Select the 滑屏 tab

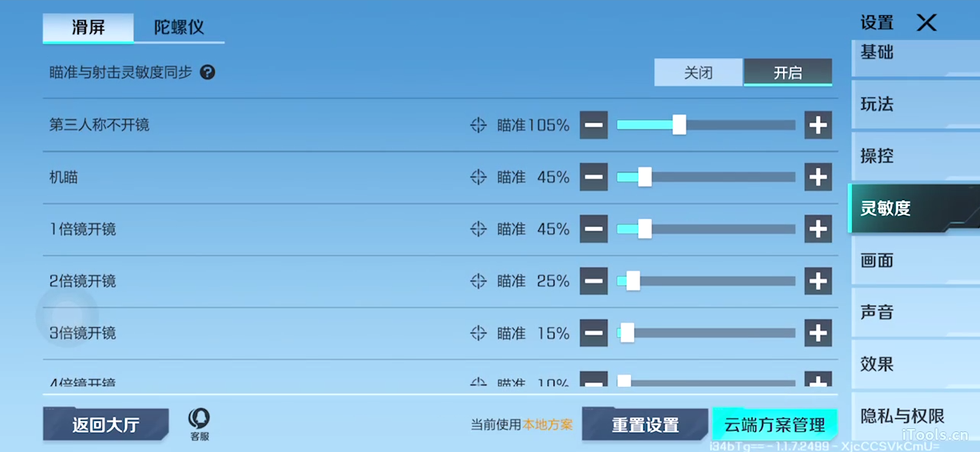88,28
